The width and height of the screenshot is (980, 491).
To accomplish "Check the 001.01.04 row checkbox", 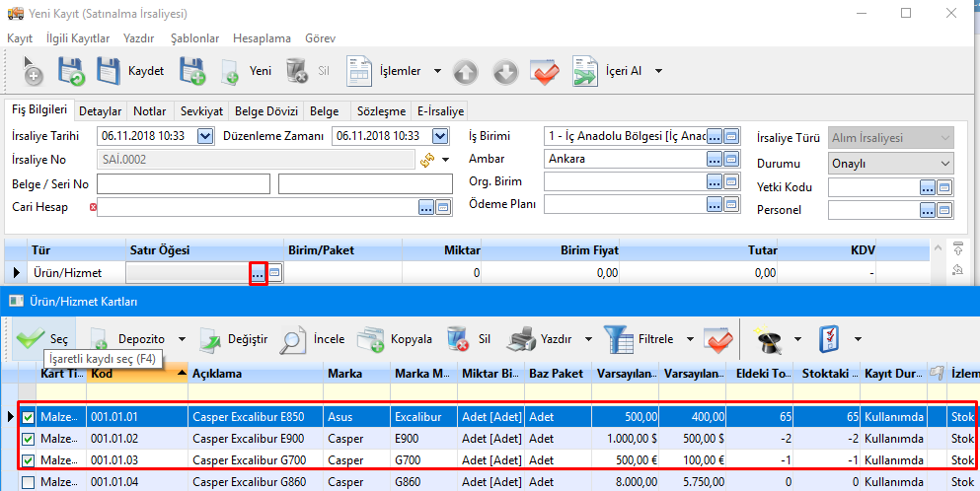I will pyautogui.click(x=28, y=482).
